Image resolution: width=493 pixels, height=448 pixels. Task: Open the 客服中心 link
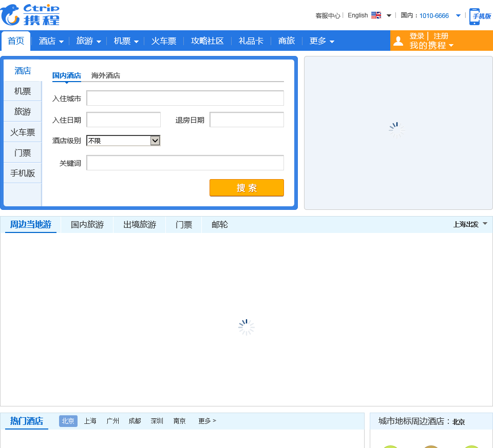click(328, 16)
